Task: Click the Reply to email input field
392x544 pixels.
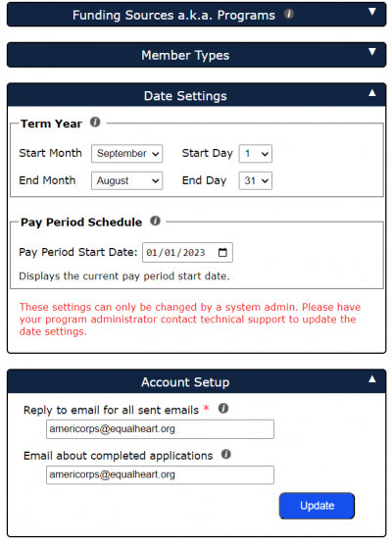Action: click(160, 428)
